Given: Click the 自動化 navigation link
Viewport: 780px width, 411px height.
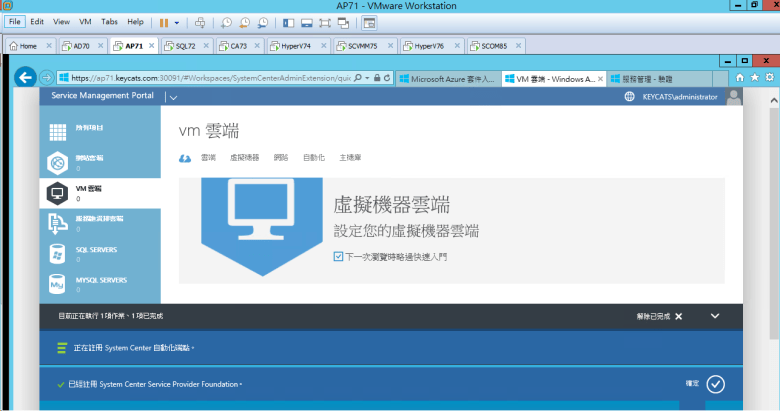Looking at the screenshot, I should (x=314, y=157).
